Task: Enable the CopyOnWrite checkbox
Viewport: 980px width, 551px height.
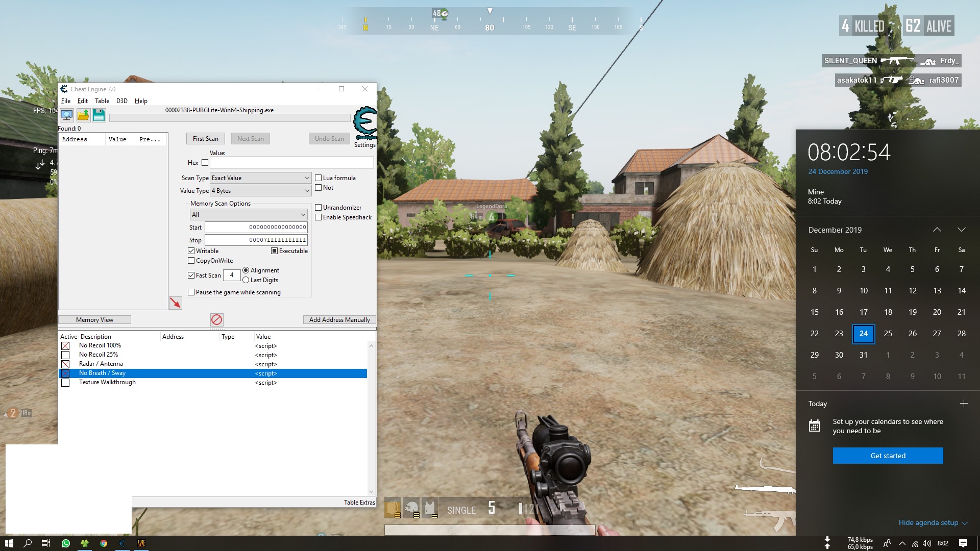Action: click(x=191, y=261)
